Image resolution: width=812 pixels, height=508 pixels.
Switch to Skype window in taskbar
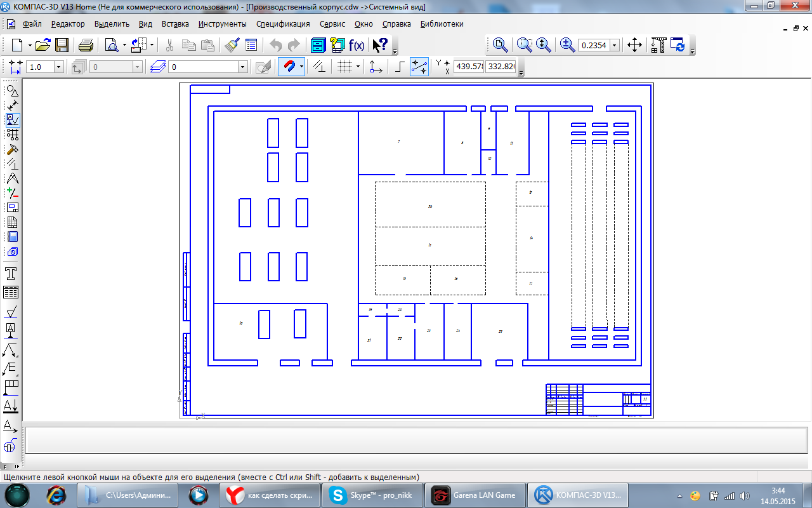click(371, 495)
